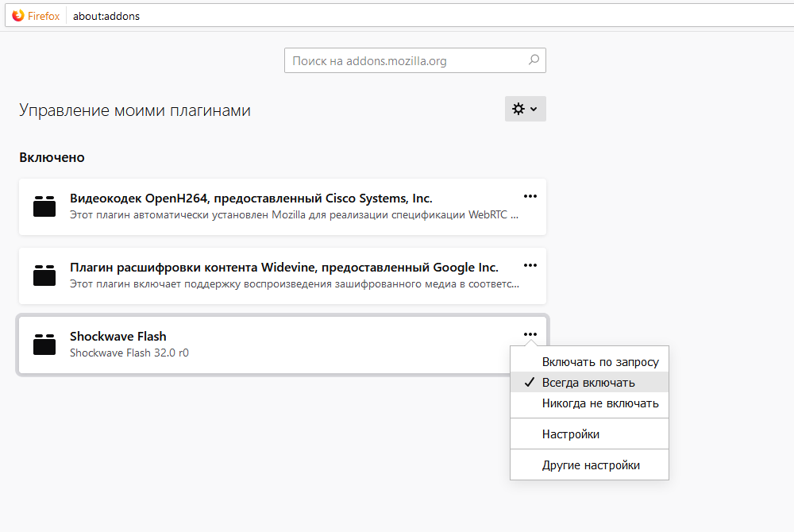Open Widevine plugin three-dot menu
The width and height of the screenshot is (794, 532).
[x=530, y=265]
